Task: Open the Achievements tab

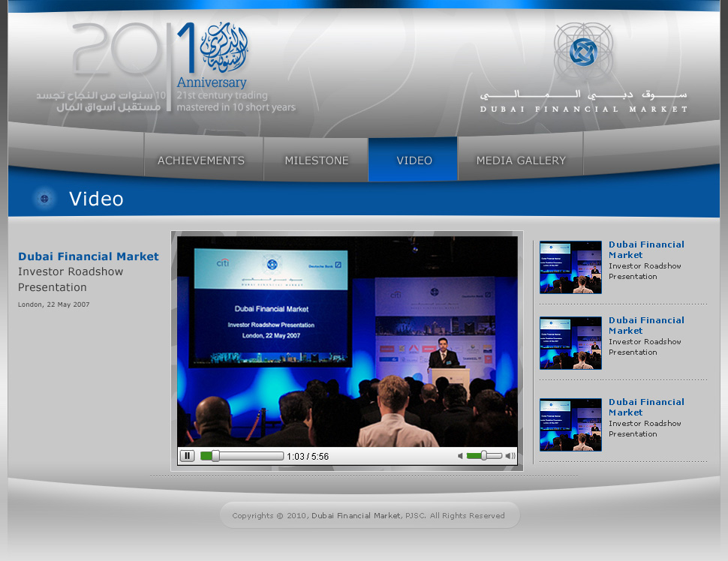Action: pyautogui.click(x=201, y=160)
